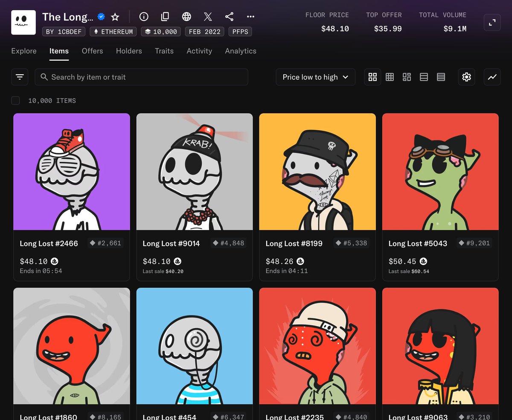The height and width of the screenshot is (420, 512).
Task: Click the FLOOR PRICE $48.10 stat
Action: (x=327, y=22)
